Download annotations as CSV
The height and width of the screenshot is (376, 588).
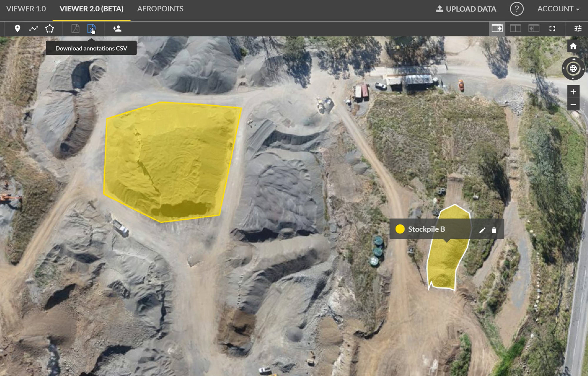tap(91, 29)
